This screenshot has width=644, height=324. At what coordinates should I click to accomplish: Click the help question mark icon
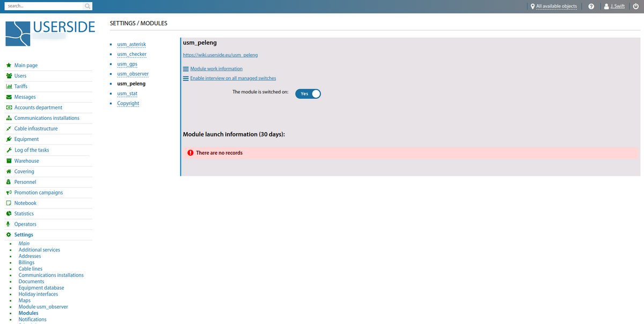tap(591, 6)
